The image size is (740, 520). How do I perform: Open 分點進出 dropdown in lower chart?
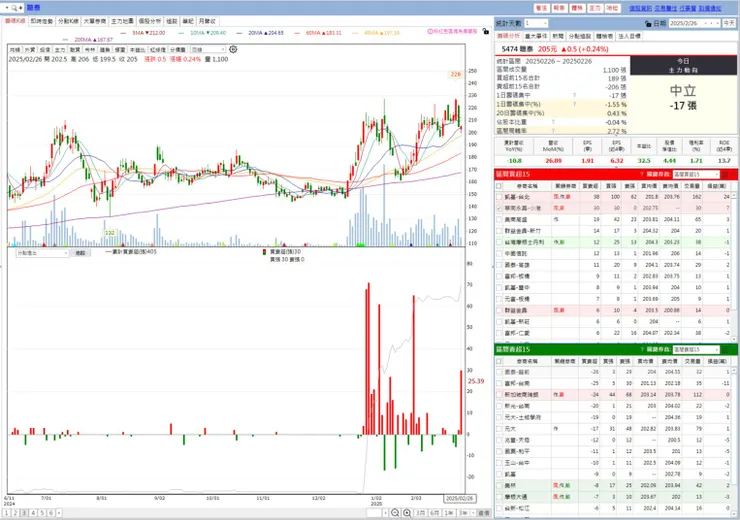pyautogui.click(x=42, y=253)
